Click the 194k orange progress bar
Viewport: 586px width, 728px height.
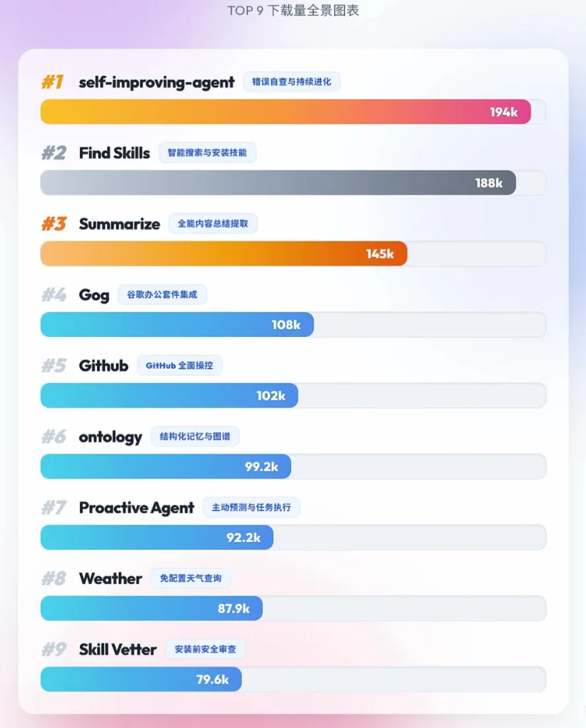286,112
